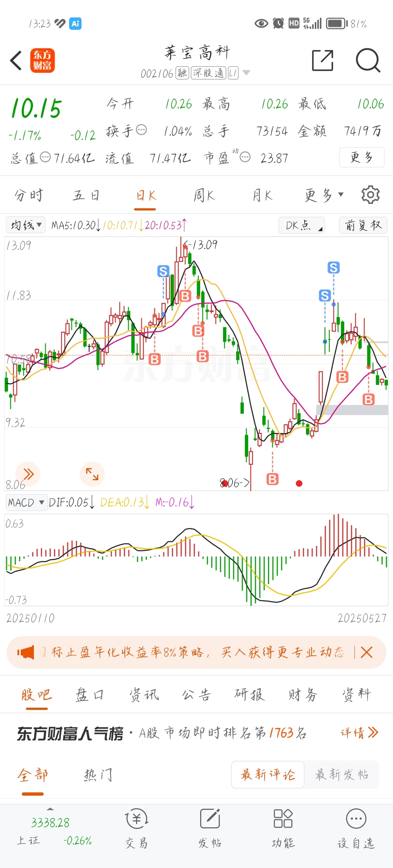Tap the 发帖 pencil icon
This screenshot has width=393, height=868.
click(210, 819)
